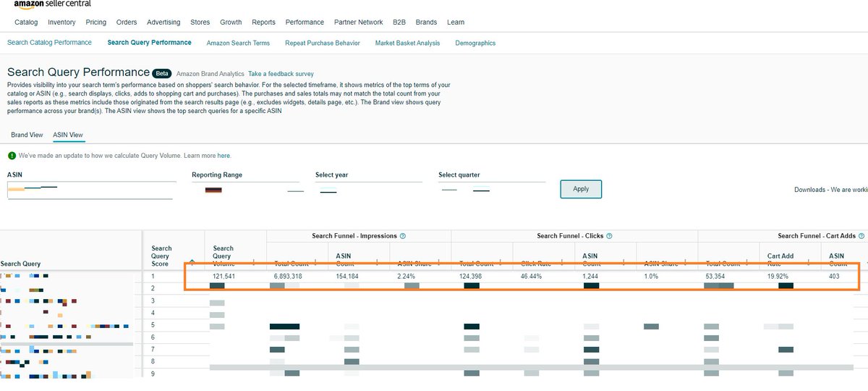Image resolution: width=868 pixels, height=391 pixels.
Task: Sort by Search Query Volume column
Action: pos(224,256)
